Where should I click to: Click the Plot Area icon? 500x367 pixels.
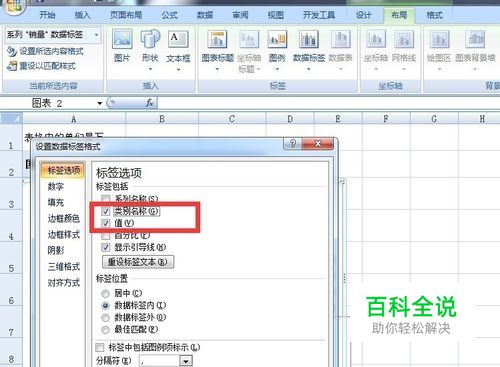[439, 39]
